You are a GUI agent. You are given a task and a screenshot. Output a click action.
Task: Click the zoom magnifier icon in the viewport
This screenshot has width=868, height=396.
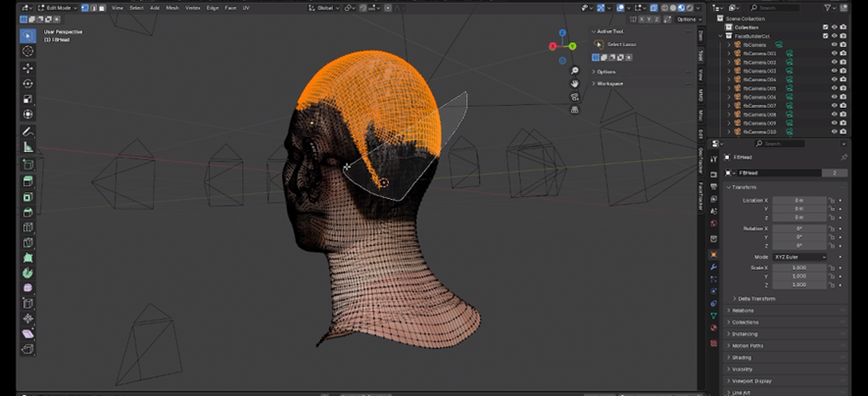tap(575, 71)
